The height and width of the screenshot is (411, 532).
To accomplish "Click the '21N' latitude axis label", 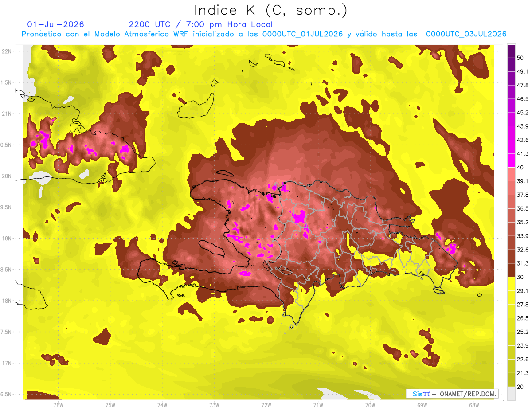I will (6, 114).
